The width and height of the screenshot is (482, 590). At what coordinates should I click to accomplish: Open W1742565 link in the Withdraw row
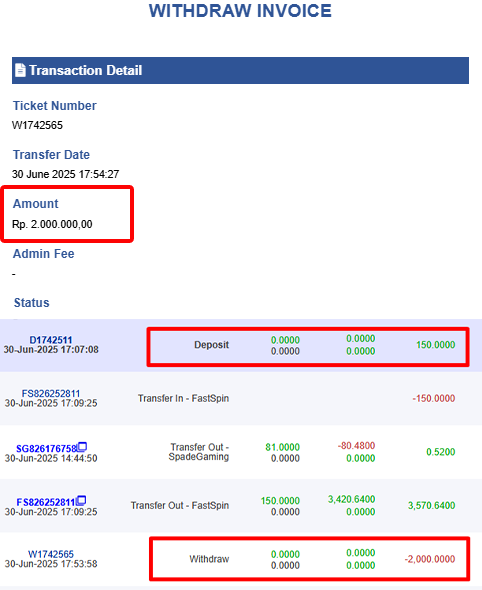coord(51,554)
